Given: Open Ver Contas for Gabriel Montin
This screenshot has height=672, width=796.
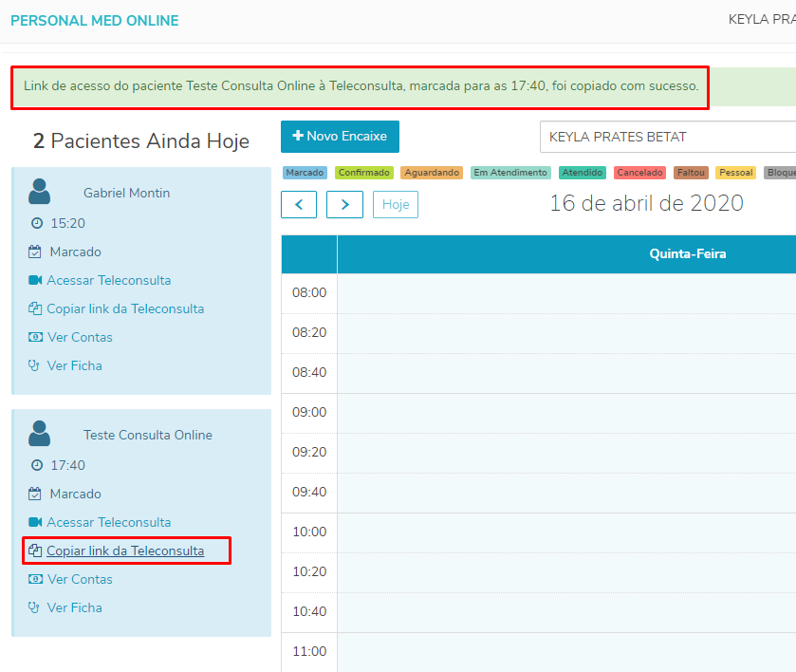Looking at the screenshot, I should tap(80, 337).
